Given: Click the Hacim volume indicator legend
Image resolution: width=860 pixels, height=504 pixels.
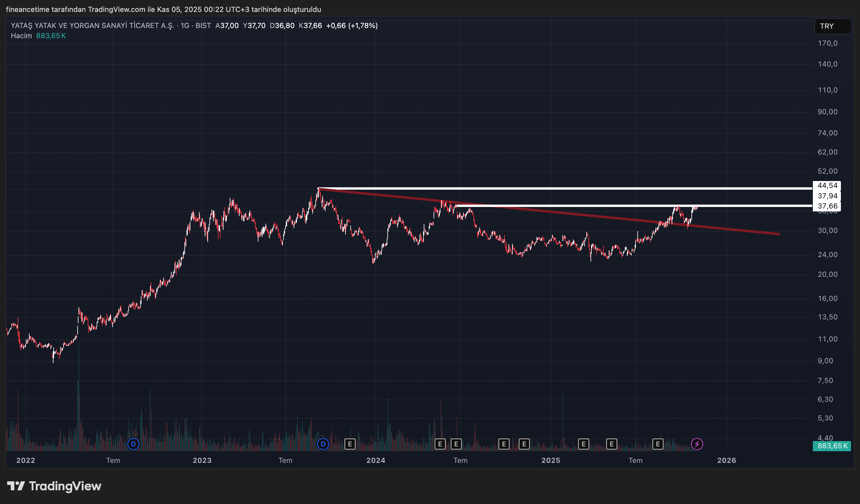Looking at the screenshot, I should point(21,36).
